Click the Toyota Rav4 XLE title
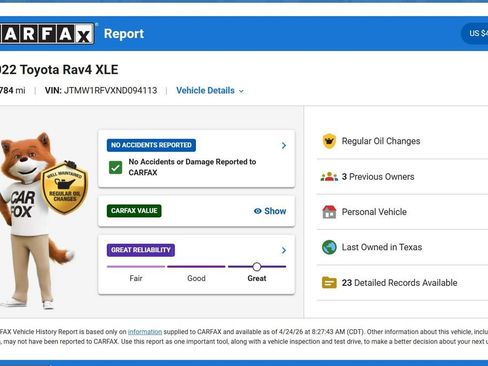488x366 pixels. (59, 70)
